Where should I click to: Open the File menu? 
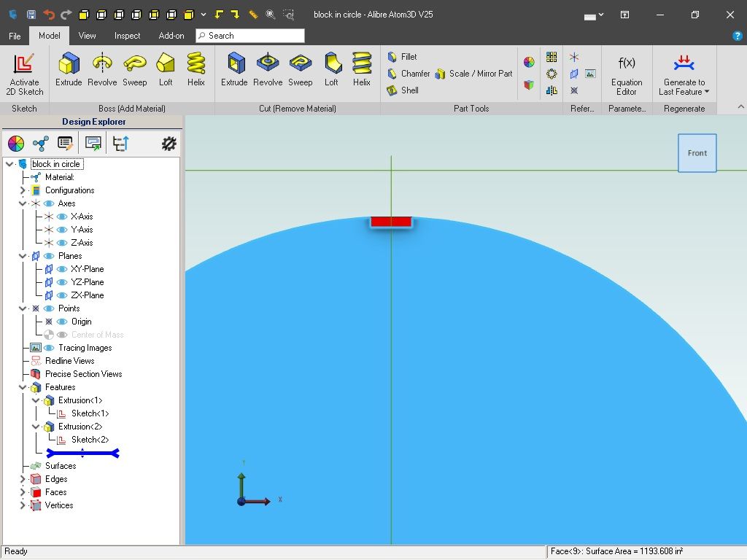tap(15, 36)
